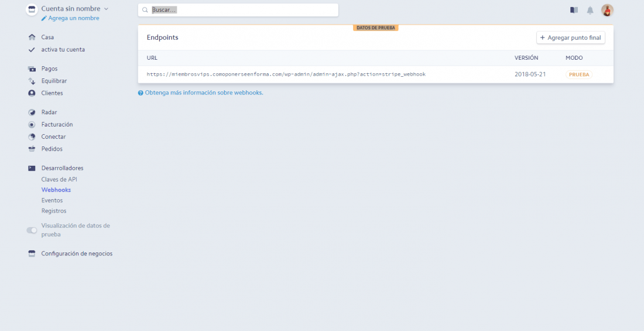Click the user profile avatar
644x331 pixels.
click(607, 11)
